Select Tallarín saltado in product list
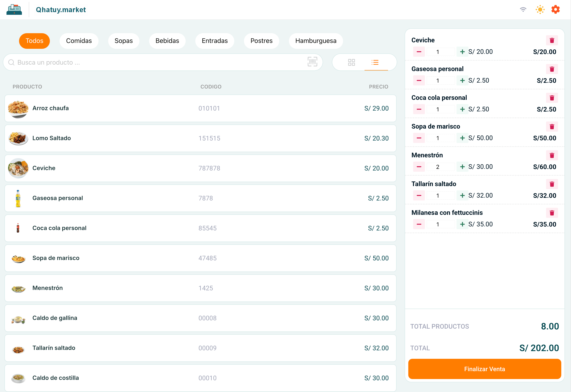This screenshot has height=392, width=571. [x=200, y=348]
